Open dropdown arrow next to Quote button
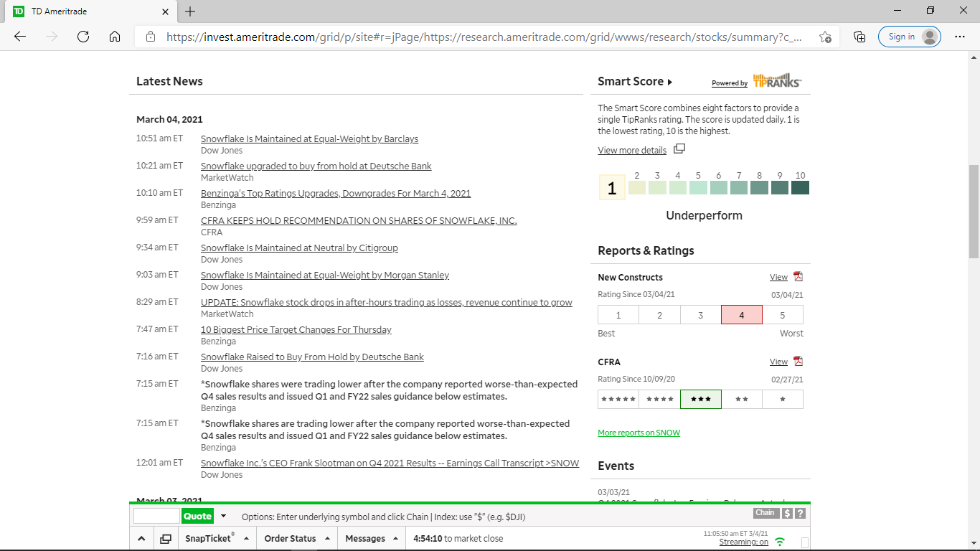The width and height of the screenshot is (980, 551). click(223, 516)
